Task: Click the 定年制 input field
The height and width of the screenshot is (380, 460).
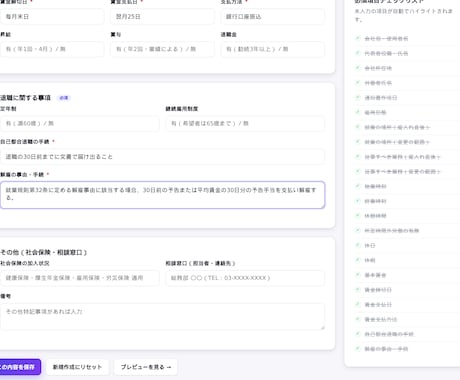Action: click(79, 124)
